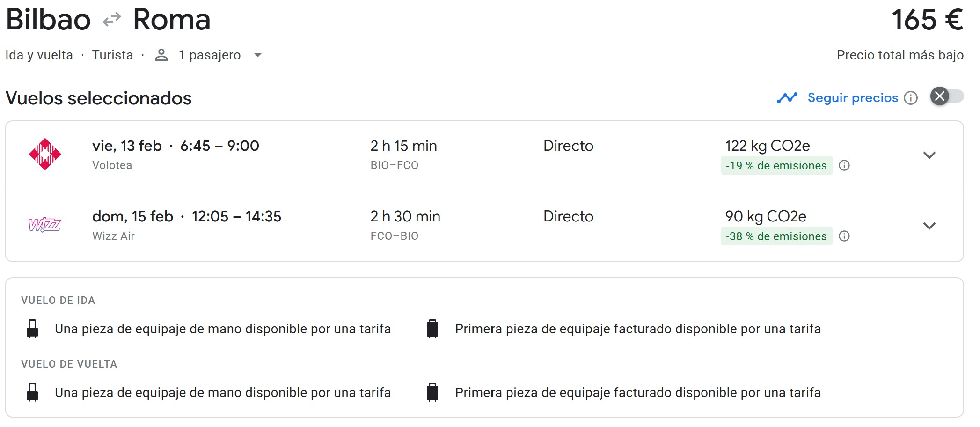Image resolution: width=980 pixels, height=427 pixels.
Task: Enable the Seguir precios toggle switch
Action: [x=946, y=96]
